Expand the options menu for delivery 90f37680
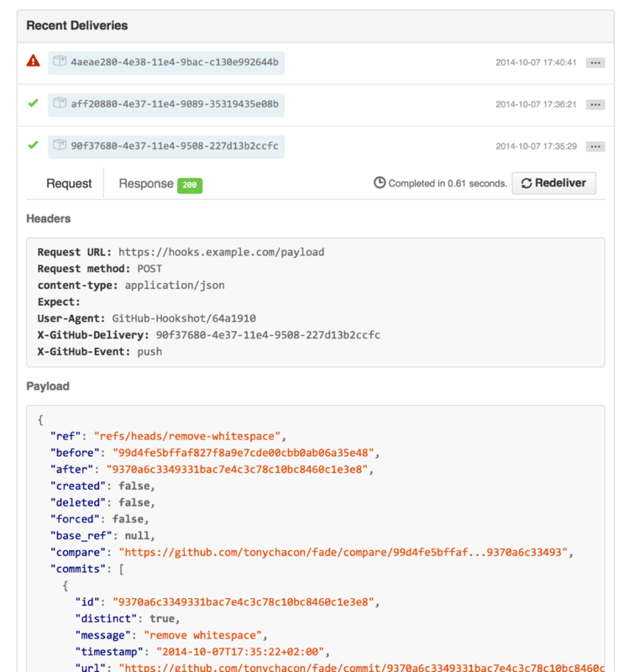The height and width of the screenshot is (672, 634). [x=595, y=145]
